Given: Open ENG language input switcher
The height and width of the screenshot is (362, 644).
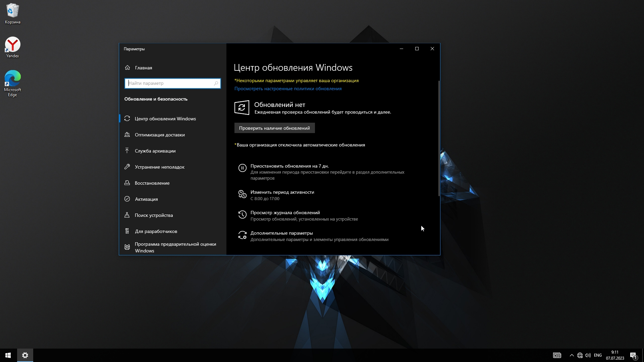Looking at the screenshot, I should coord(598,355).
